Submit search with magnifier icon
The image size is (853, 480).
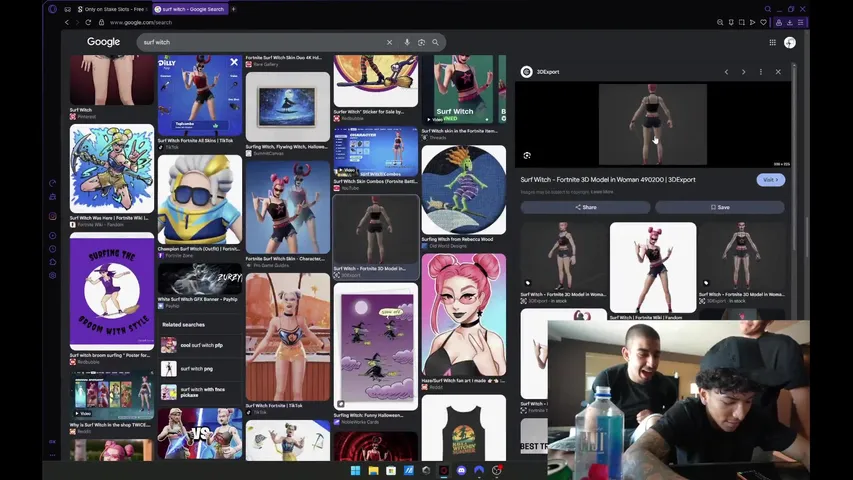coord(435,42)
